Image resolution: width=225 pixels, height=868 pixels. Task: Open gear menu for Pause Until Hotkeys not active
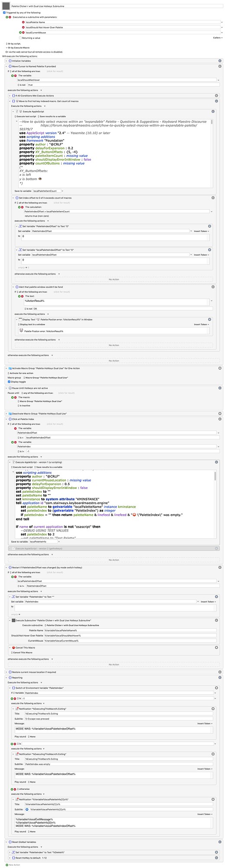point(220,387)
